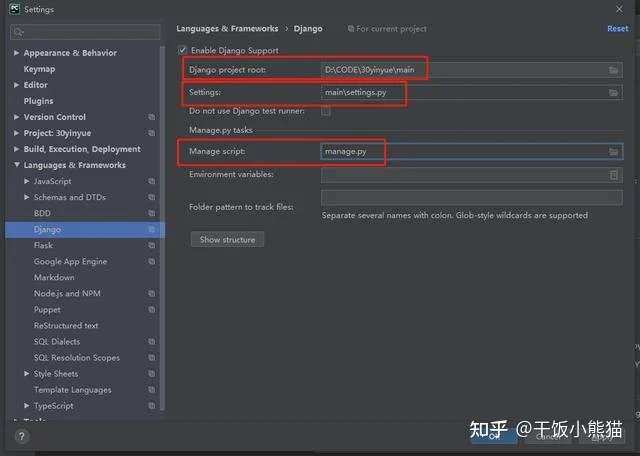Click the project-level icon beside SQL Dialects
This screenshot has height=456, width=640.
pyautogui.click(x=151, y=342)
